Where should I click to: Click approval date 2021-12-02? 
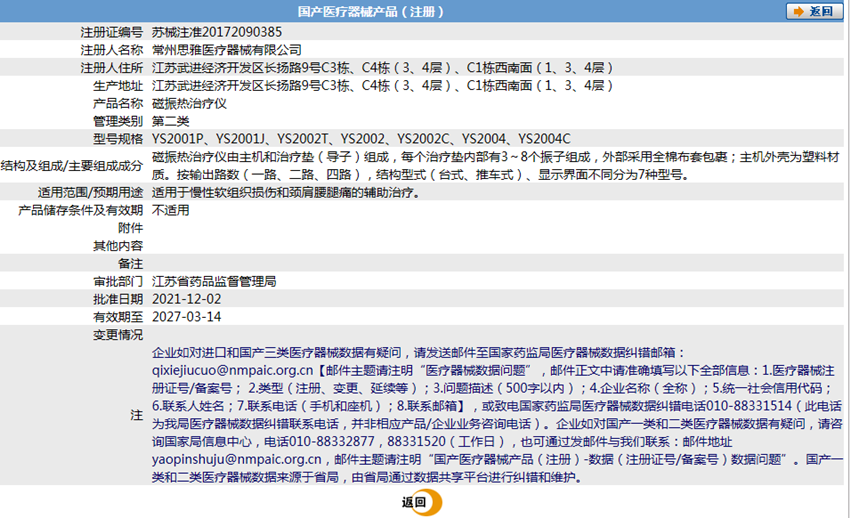186,299
